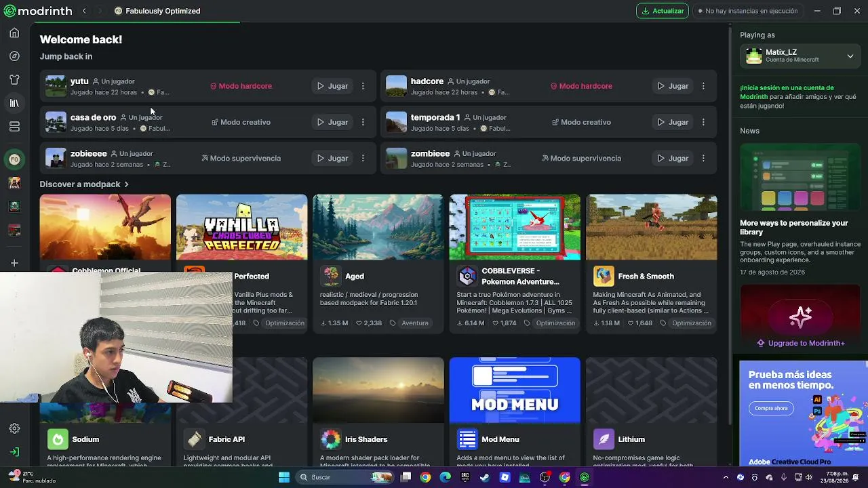Open more options for yutu world
This screenshot has width=868, height=488.
point(363,86)
